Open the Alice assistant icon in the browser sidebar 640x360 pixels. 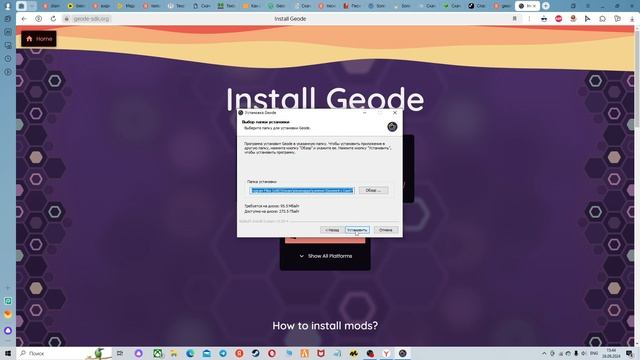click(x=8, y=331)
